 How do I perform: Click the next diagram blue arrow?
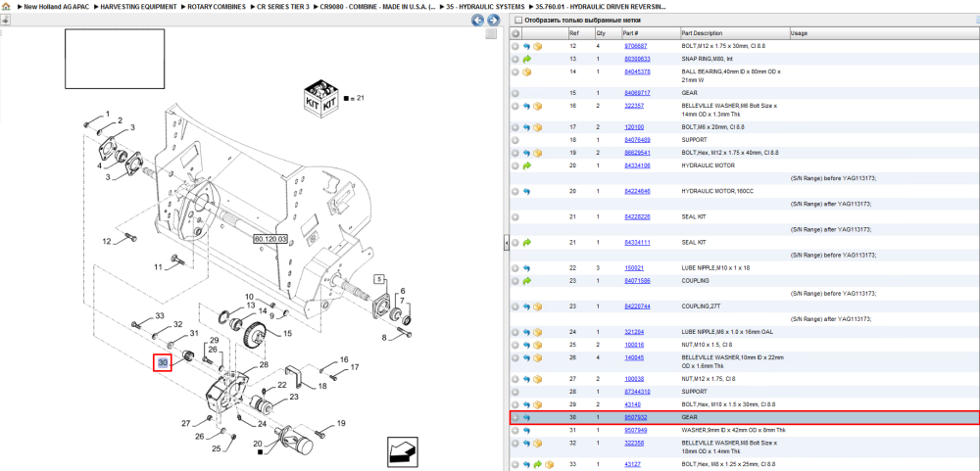point(492,20)
